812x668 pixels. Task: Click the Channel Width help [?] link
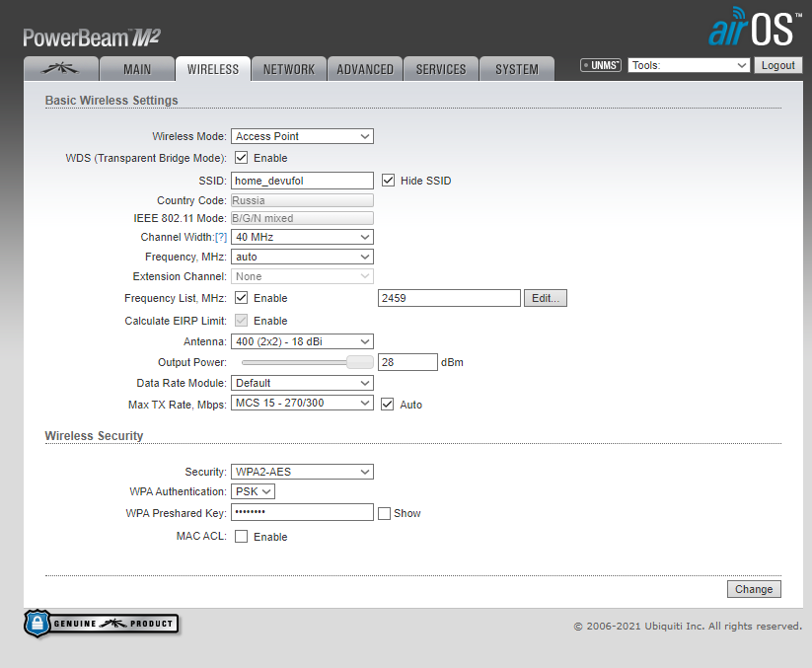click(221, 237)
